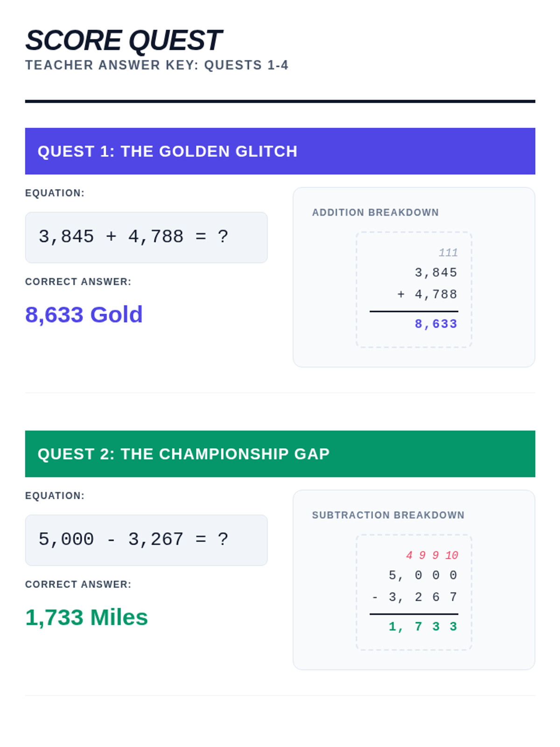
Task: Click the 8,633 sum in addition breakdown
Action: click(436, 324)
